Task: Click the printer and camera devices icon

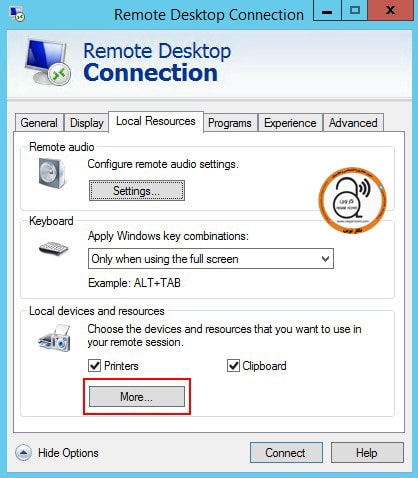Action: point(55,338)
